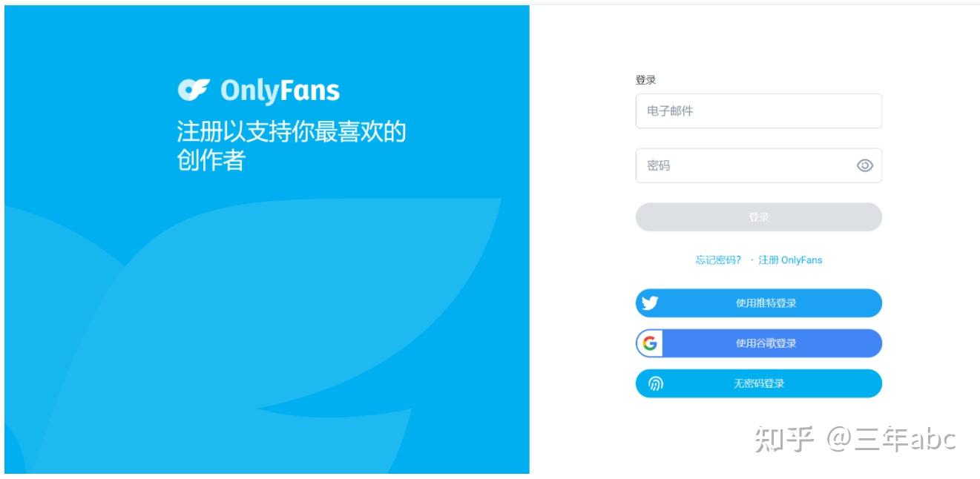Choose 无密码登录 passwordless login button text

coord(759,383)
